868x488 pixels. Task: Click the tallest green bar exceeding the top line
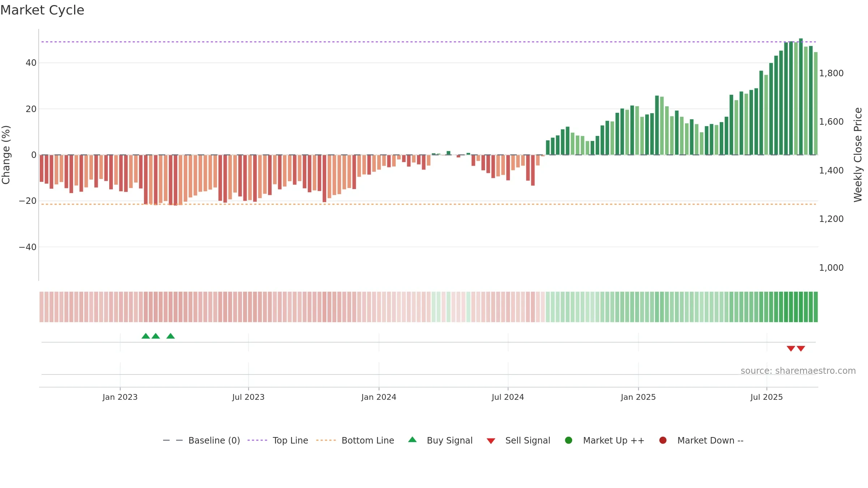coord(801,97)
